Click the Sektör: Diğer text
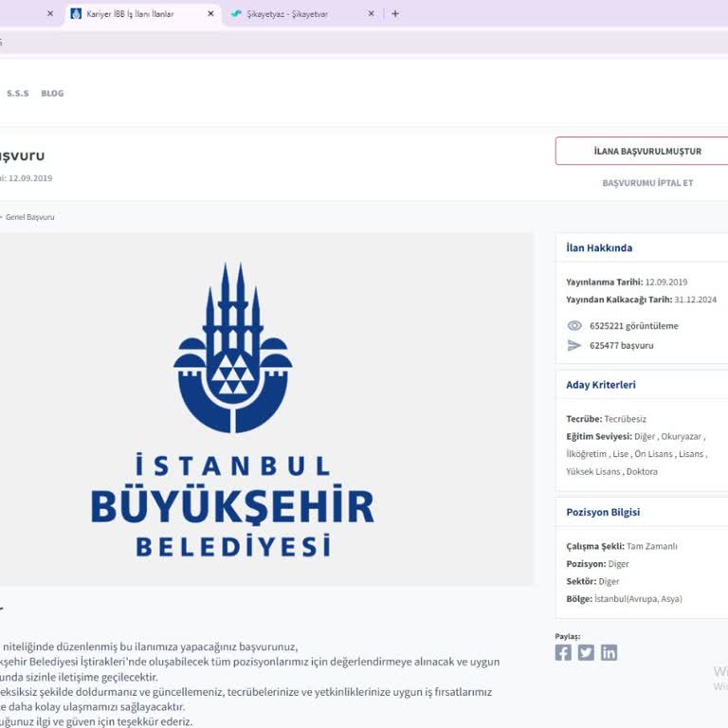Image resolution: width=728 pixels, height=728 pixels. pyautogui.click(x=592, y=581)
